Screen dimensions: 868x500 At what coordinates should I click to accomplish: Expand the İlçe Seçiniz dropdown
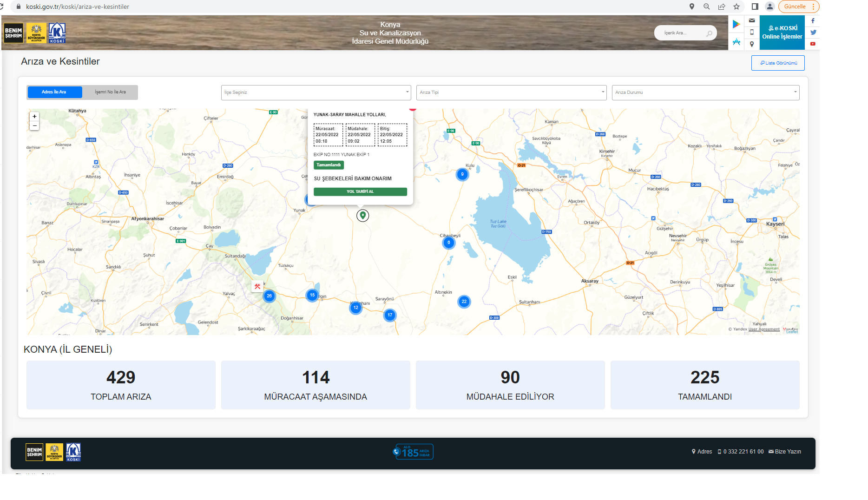pos(316,92)
